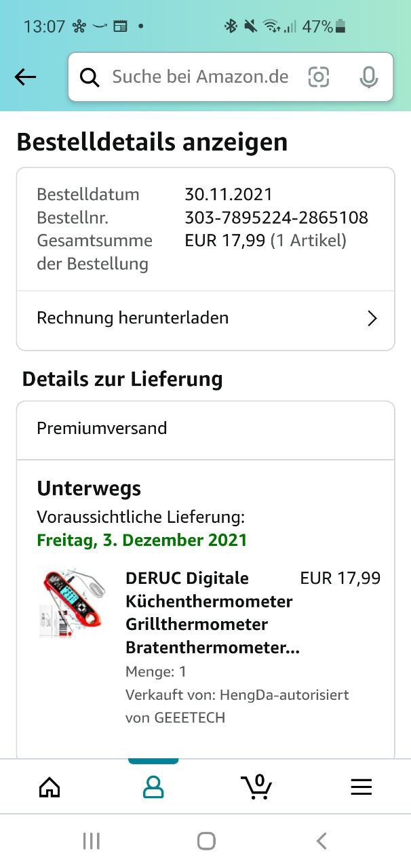Open camera lens search icon

(319, 77)
